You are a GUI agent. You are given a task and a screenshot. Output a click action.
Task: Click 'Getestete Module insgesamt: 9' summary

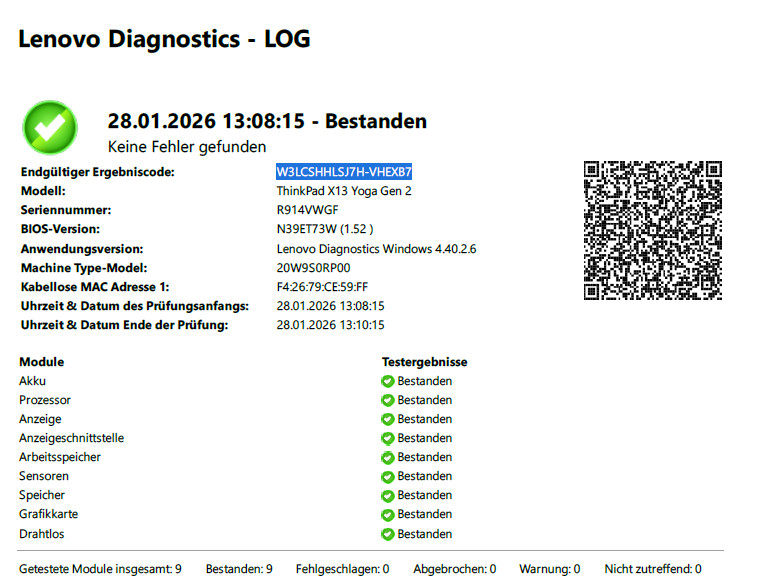[100, 569]
